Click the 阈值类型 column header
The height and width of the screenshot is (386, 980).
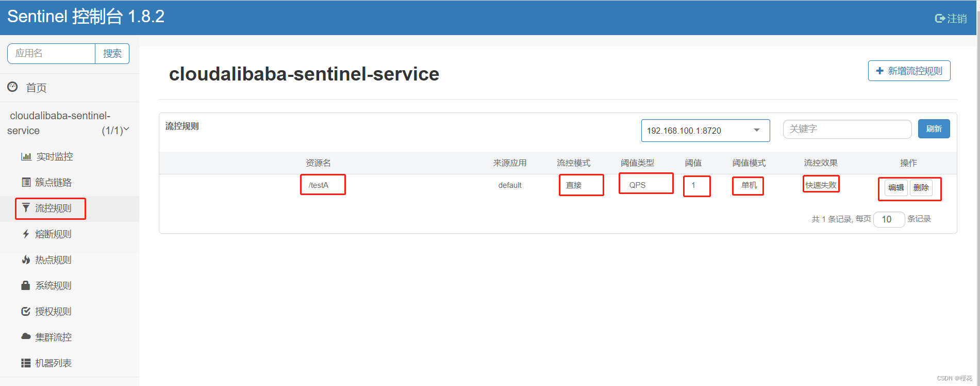637,163
